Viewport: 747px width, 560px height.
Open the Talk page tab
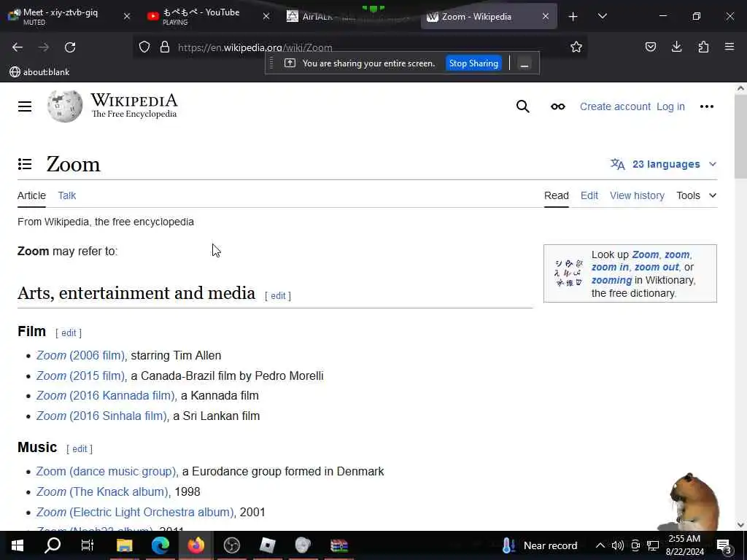click(66, 195)
